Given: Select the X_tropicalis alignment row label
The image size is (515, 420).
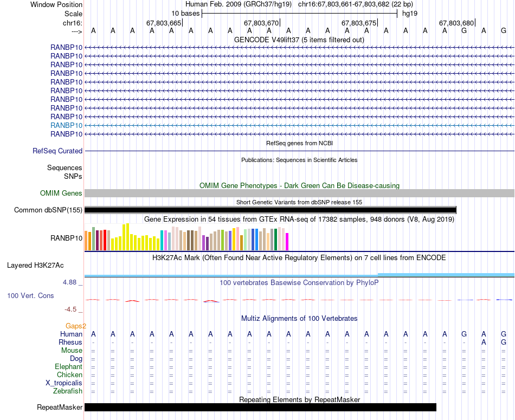Looking at the screenshot, I should (x=64, y=383).
